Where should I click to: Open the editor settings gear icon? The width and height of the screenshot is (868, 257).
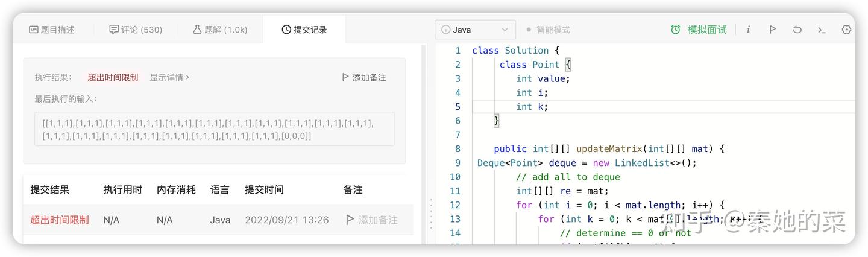(846, 30)
